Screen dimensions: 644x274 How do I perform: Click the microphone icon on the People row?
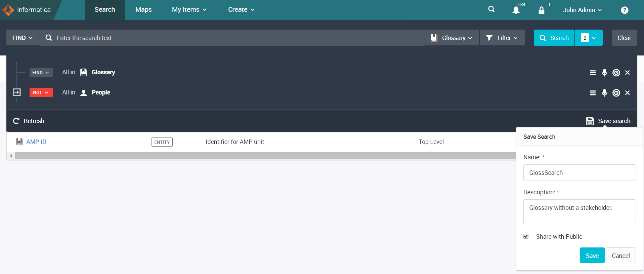click(604, 93)
